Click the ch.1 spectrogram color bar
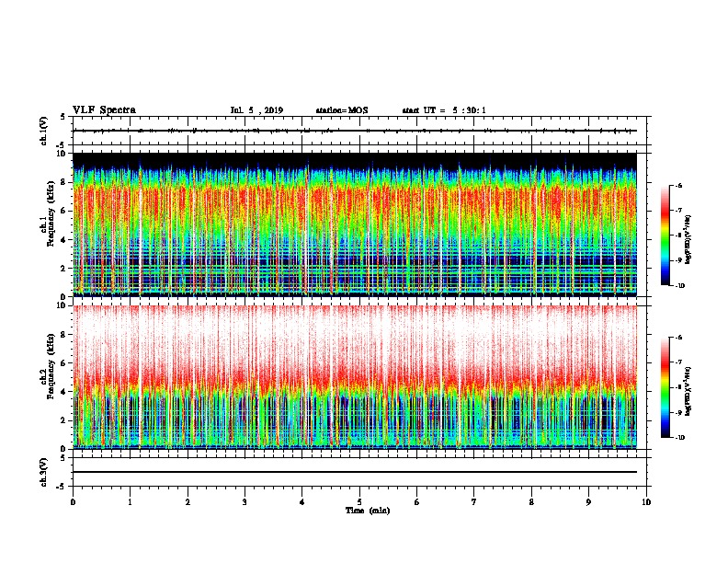This screenshot has width=728, height=563. coord(665,236)
